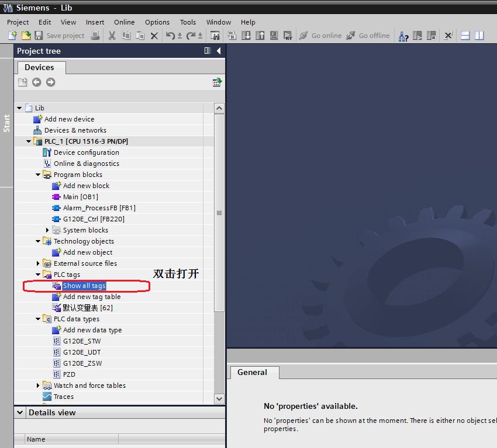
Task: Save project using the toolbar button
Action: [59, 36]
